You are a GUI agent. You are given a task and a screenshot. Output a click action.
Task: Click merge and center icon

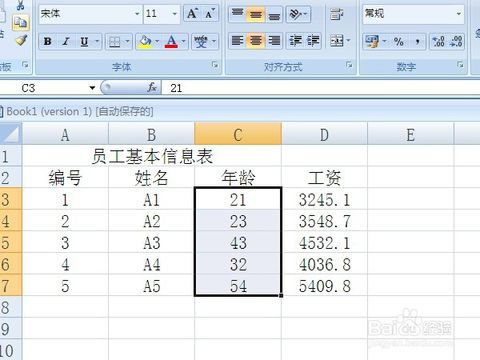[337, 41]
